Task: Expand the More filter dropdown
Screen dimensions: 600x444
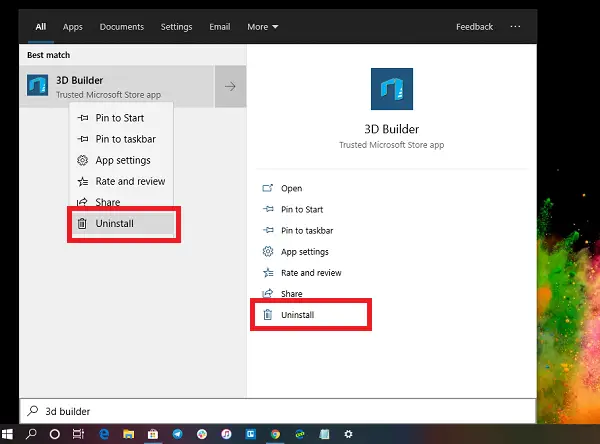Action: pyautogui.click(x=262, y=27)
